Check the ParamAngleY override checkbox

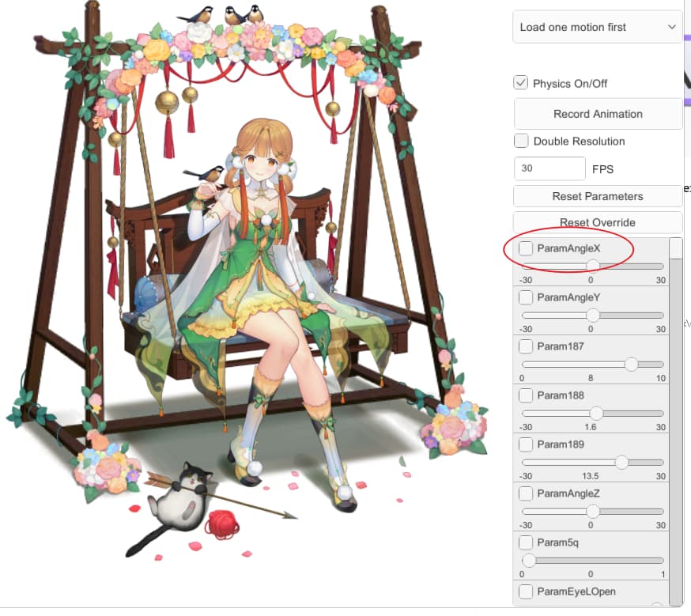(525, 297)
